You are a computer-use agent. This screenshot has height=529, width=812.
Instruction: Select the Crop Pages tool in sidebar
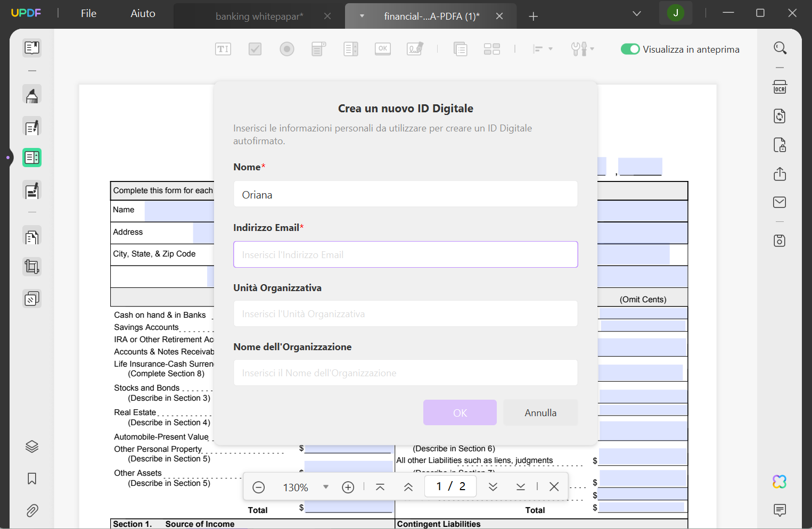click(32, 267)
